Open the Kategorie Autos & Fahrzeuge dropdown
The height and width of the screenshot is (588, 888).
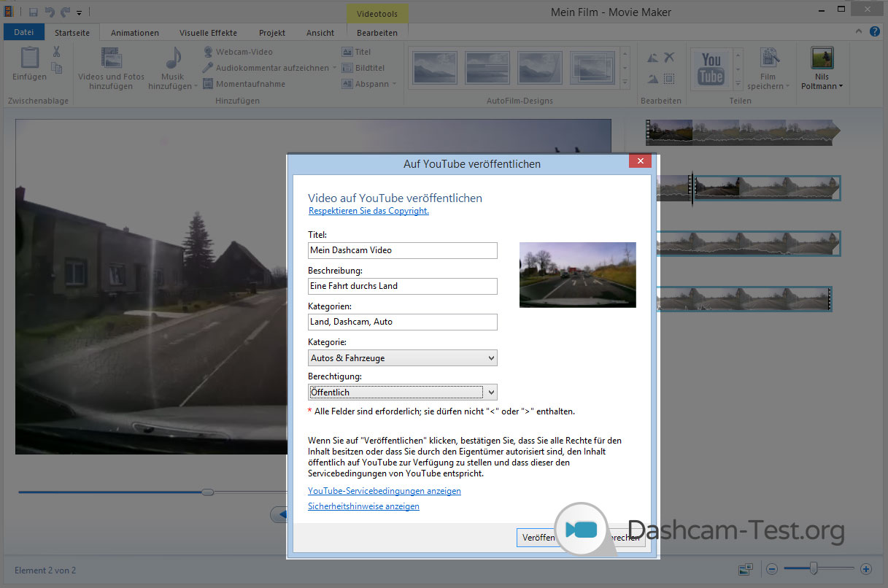pyautogui.click(x=403, y=358)
